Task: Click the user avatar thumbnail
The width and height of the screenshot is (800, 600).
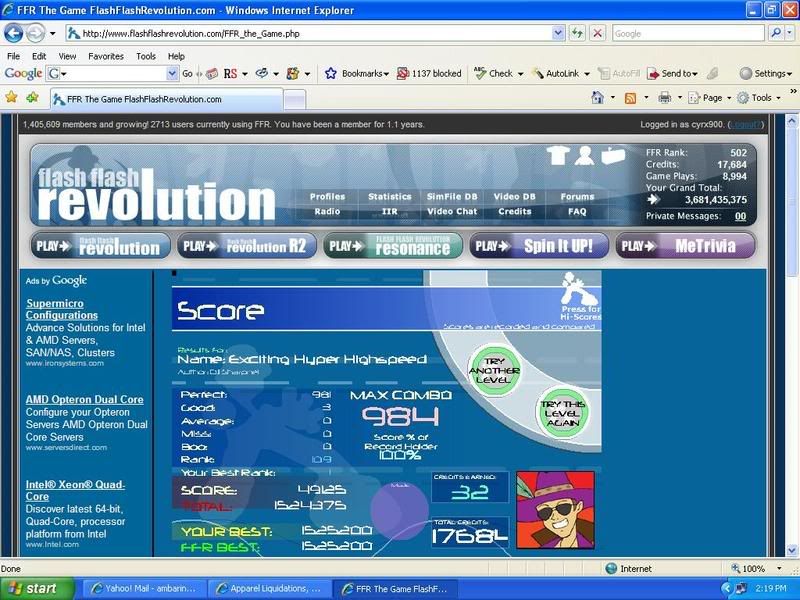Action: (x=555, y=510)
